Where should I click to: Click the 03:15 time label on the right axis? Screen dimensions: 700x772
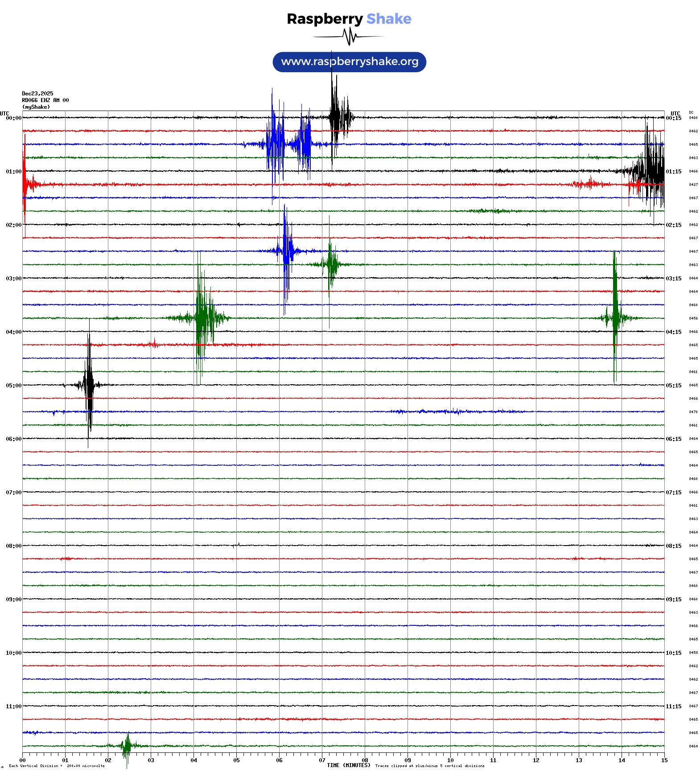[673, 279]
